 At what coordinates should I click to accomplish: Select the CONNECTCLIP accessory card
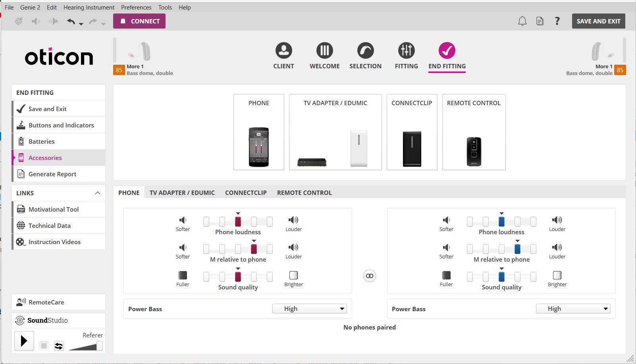coord(412,132)
